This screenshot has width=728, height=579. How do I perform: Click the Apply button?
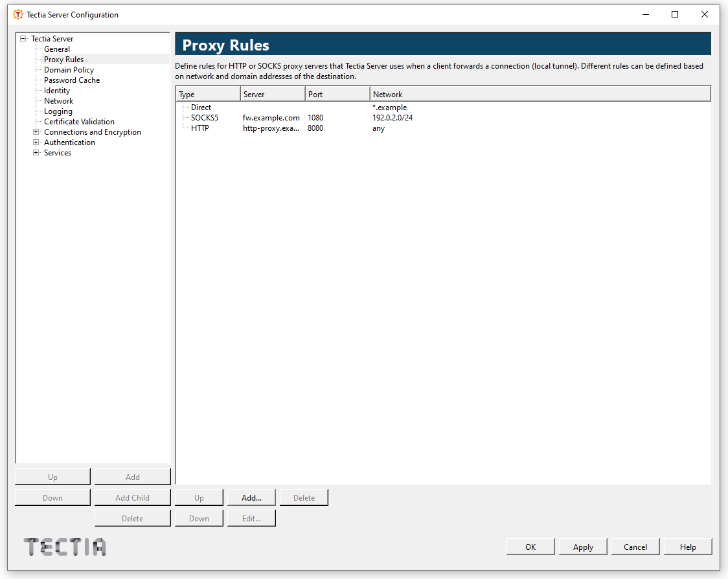pyautogui.click(x=583, y=547)
